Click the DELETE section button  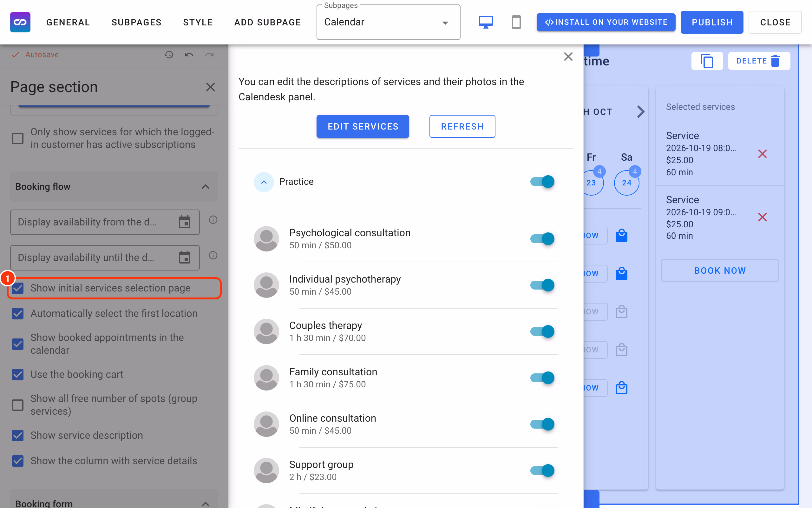pos(759,61)
